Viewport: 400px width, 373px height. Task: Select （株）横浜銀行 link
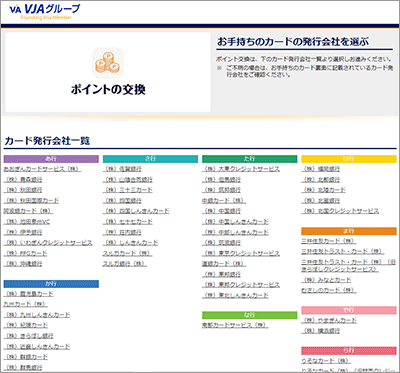pyautogui.click(x=321, y=331)
